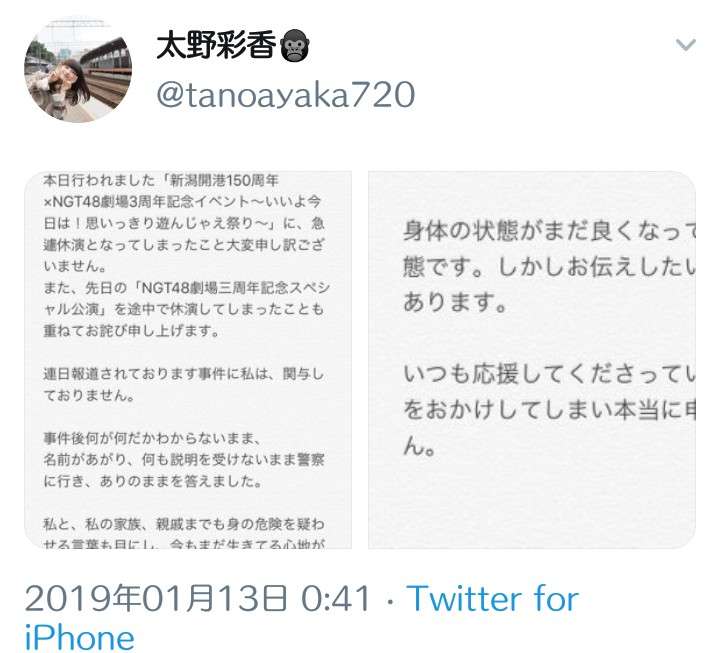Click the 私と、私の家族 line

tap(184, 524)
